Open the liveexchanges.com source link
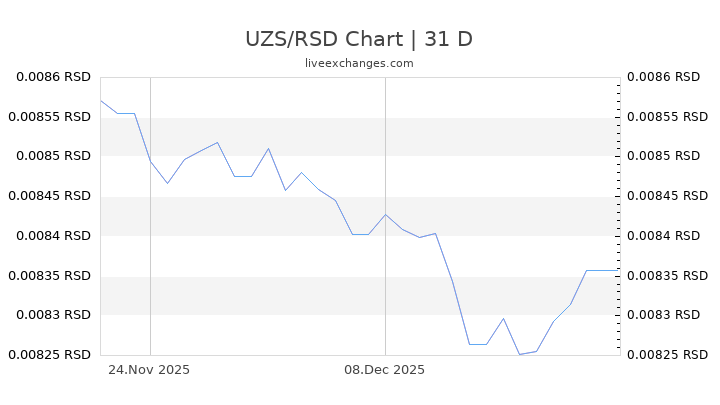The height and width of the screenshot is (405, 720). [359, 63]
